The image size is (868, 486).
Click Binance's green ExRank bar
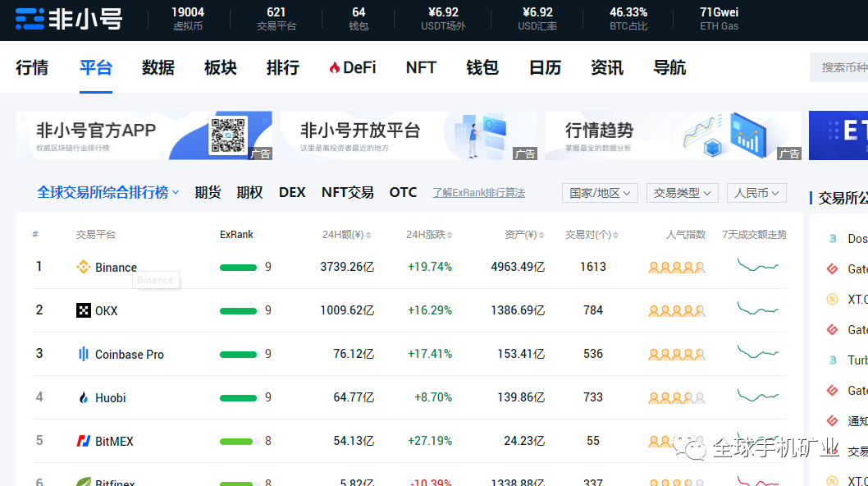point(240,267)
